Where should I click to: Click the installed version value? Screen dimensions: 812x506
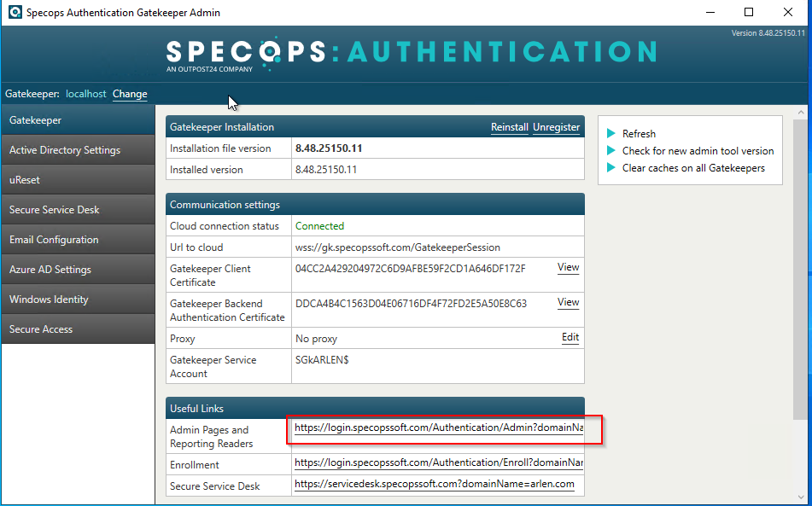pyautogui.click(x=325, y=170)
